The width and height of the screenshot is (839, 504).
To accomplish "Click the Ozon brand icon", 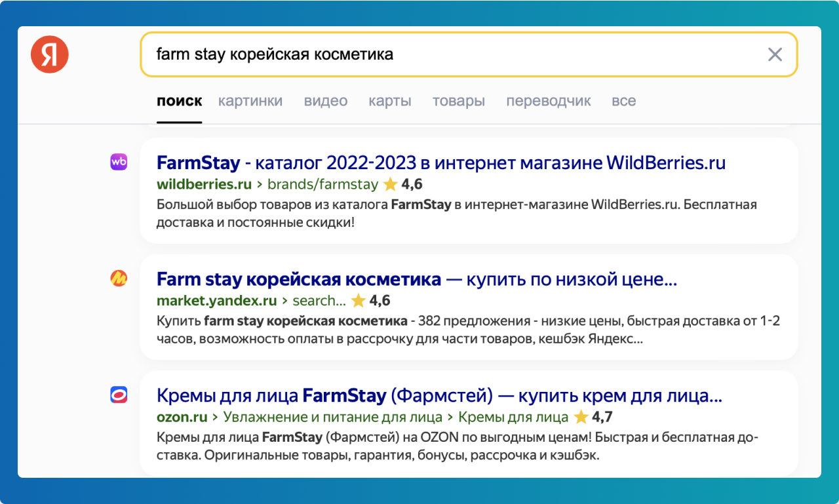I will pyautogui.click(x=119, y=395).
